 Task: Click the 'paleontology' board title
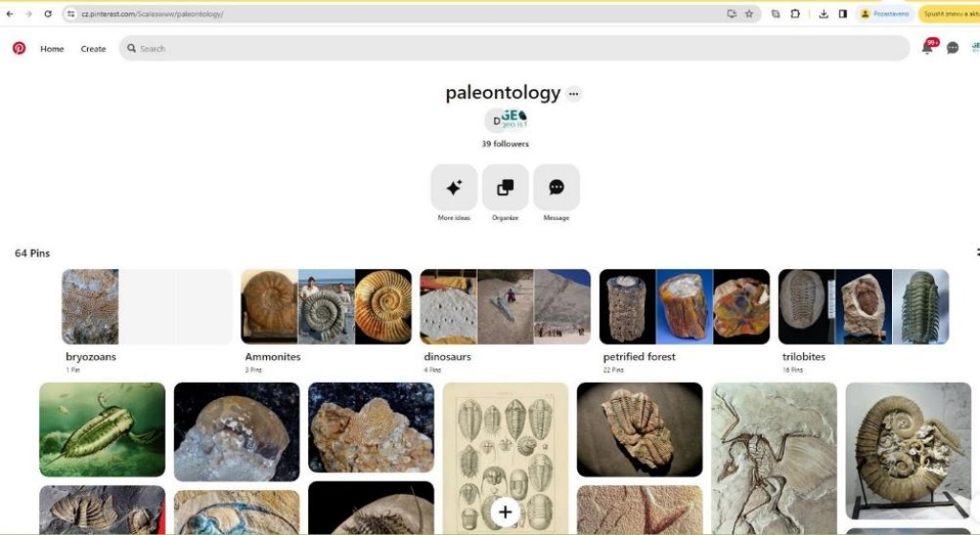pos(503,93)
